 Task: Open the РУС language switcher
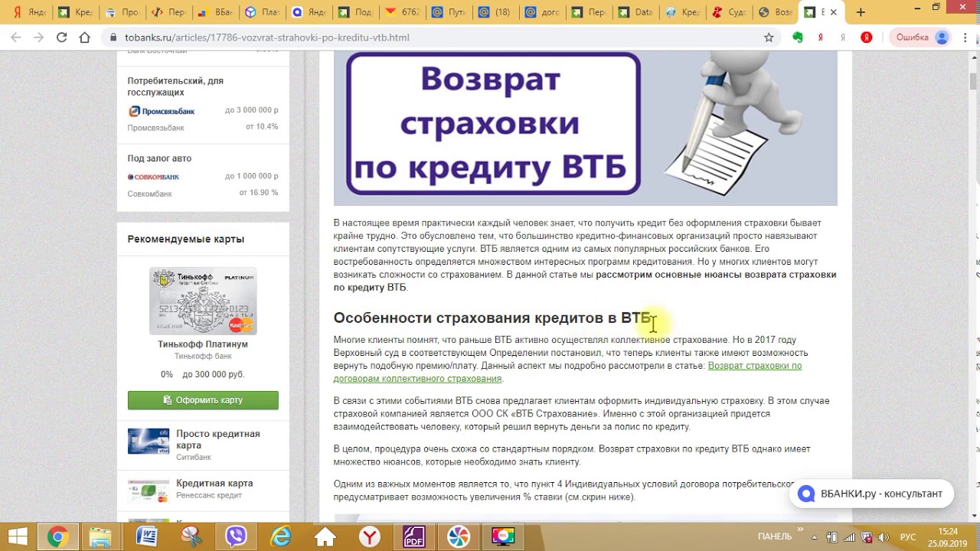tap(907, 536)
